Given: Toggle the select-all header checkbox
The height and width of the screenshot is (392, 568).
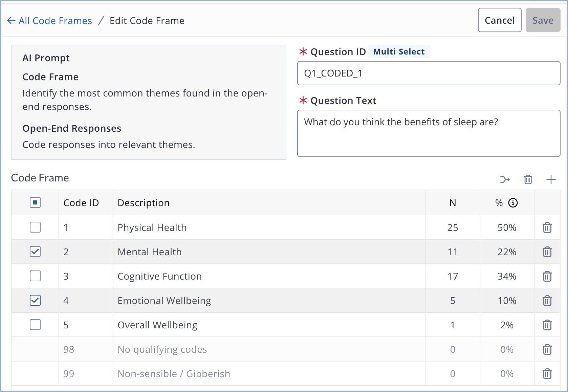Looking at the screenshot, I should (35, 202).
